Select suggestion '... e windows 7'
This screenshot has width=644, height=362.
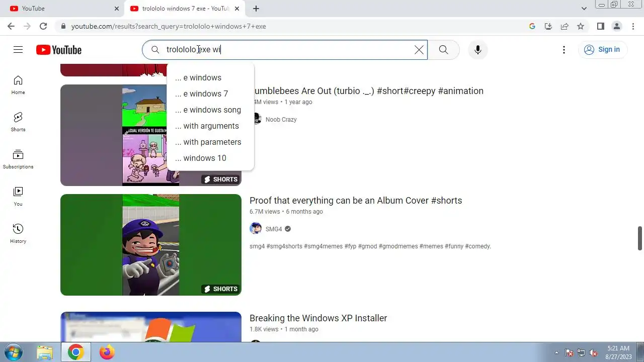click(x=210, y=94)
